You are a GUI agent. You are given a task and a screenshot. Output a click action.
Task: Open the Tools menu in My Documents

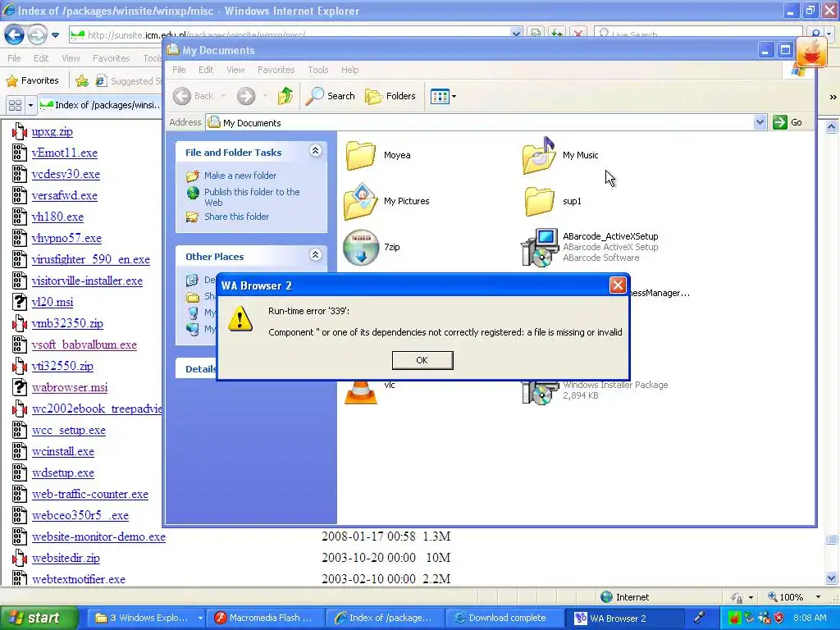[x=317, y=70]
